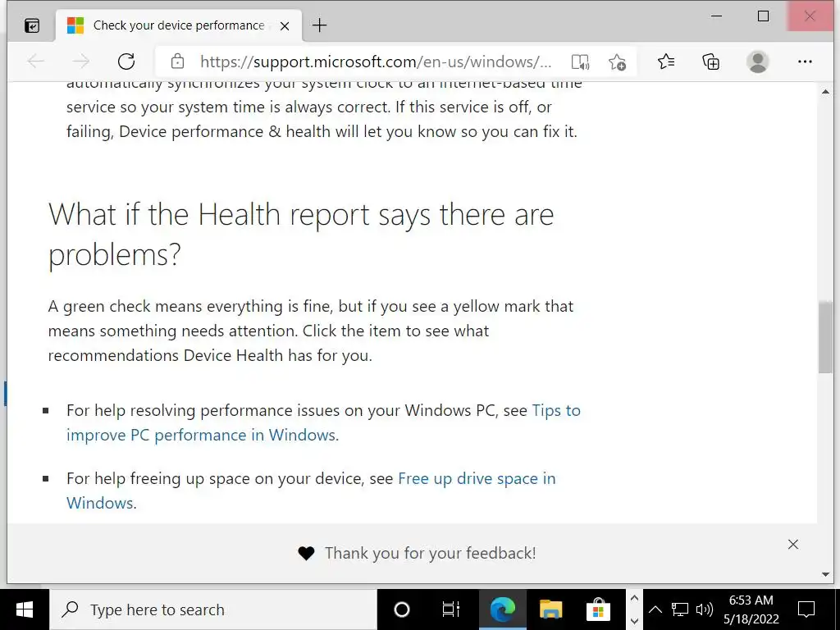Click the heart icon in feedback banner

(307, 554)
